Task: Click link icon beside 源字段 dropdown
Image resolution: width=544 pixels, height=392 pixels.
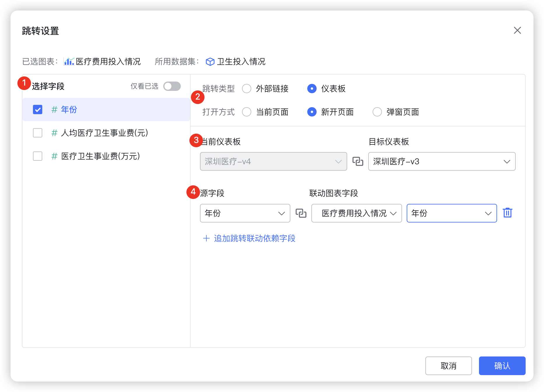Action: (301, 213)
